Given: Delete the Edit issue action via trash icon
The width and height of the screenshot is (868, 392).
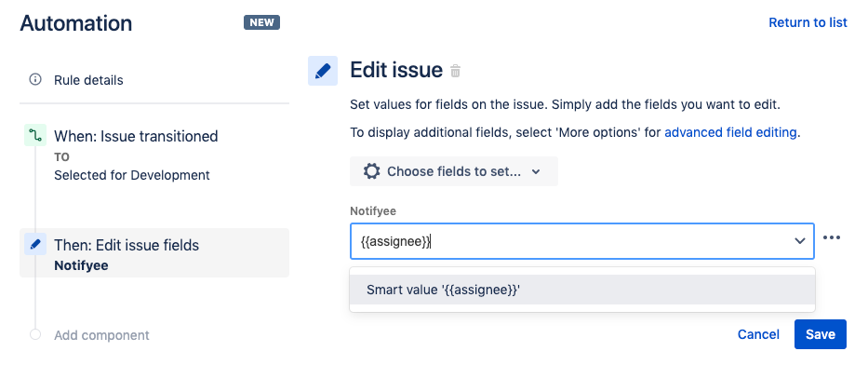Looking at the screenshot, I should (x=456, y=71).
